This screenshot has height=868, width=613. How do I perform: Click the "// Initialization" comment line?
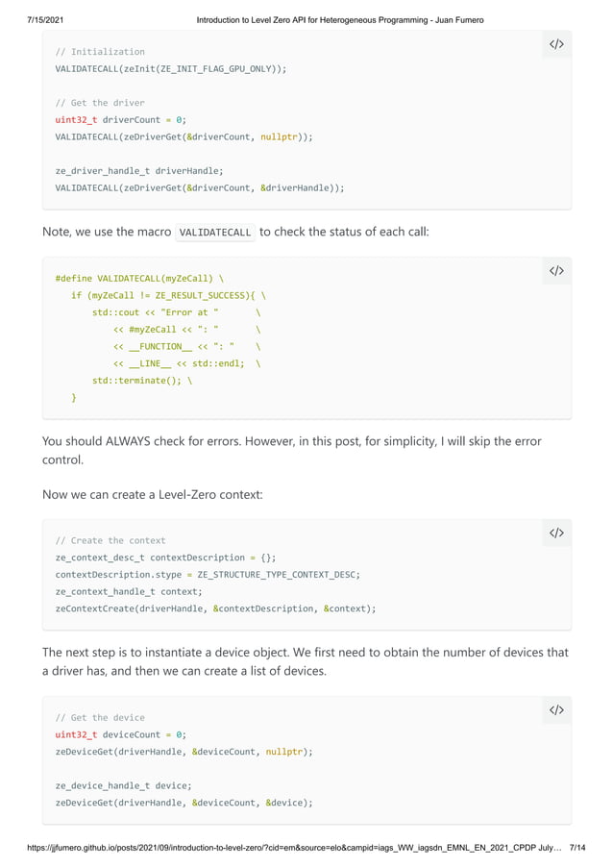point(100,52)
